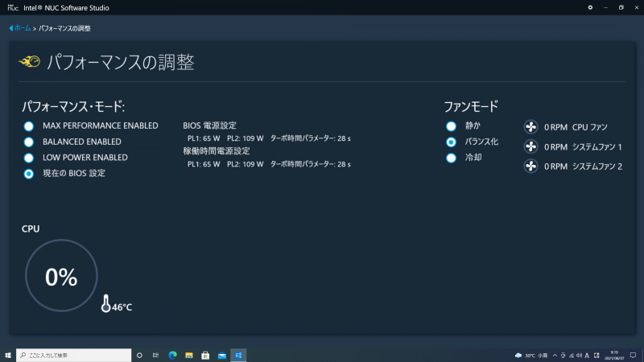This screenshot has height=362, width=644.
Task: Click the network icon in system tray
Action: tap(572, 356)
